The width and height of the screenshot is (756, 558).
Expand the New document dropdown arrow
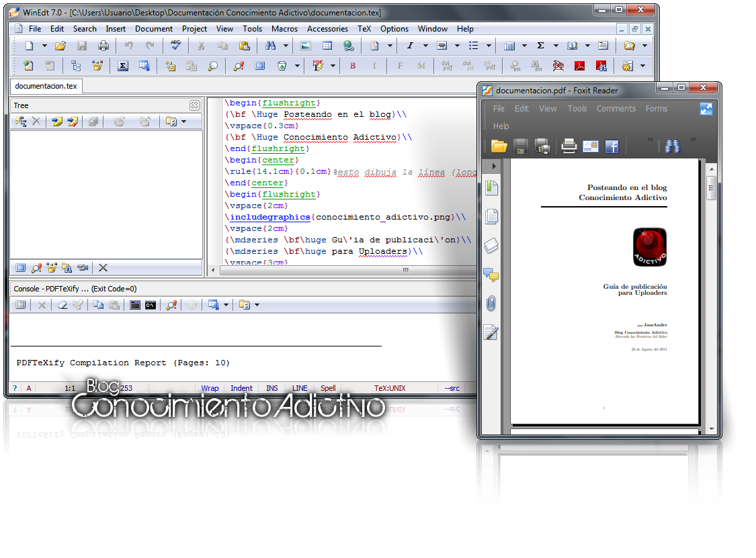tap(44, 46)
